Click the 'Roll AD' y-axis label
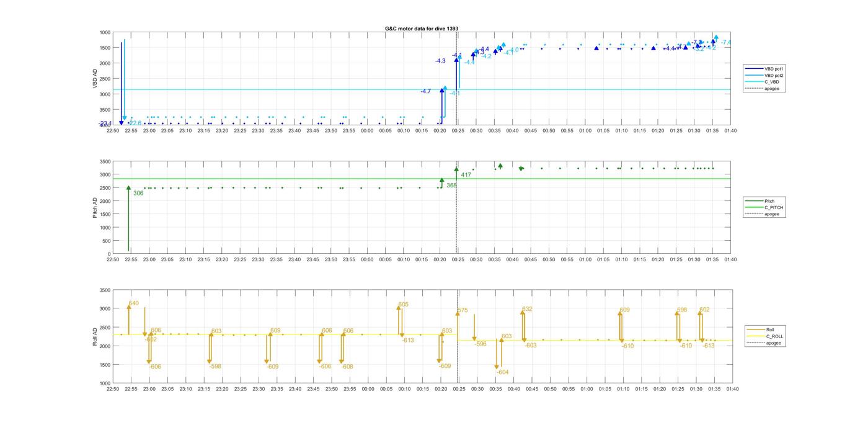This screenshot has height=430, width=868. (95, 337)
